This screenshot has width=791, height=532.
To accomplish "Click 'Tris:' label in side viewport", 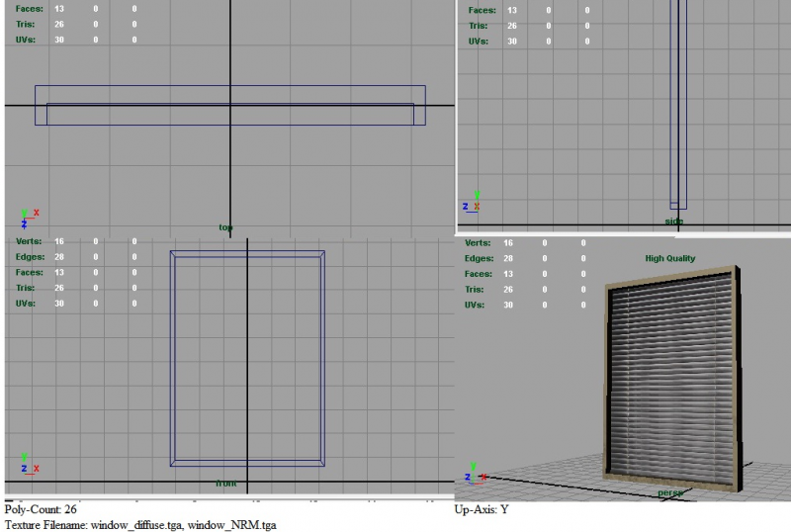I will pyautogui.click(x=478, y=26).
